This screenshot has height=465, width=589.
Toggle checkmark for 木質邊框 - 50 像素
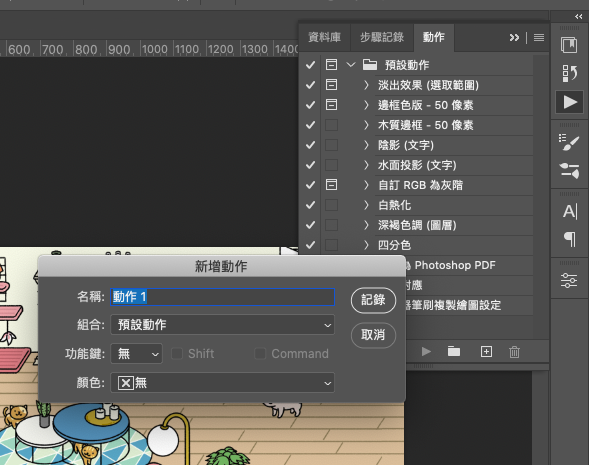310,125
